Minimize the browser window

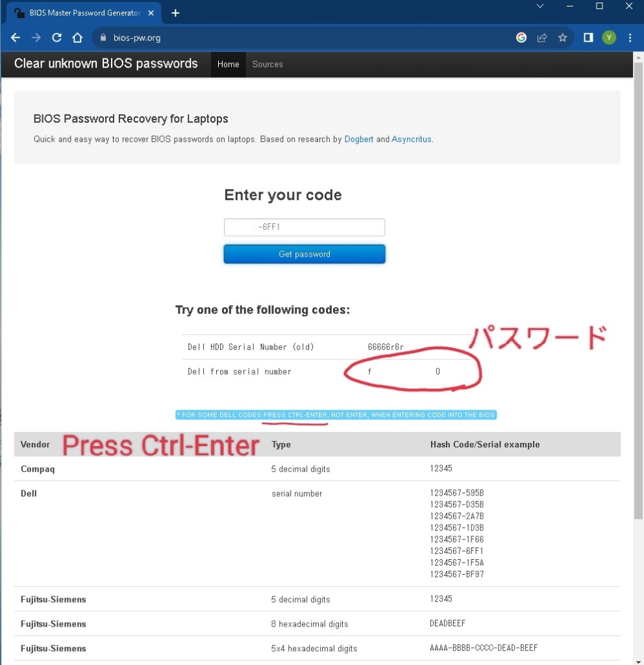click(569, 6)
